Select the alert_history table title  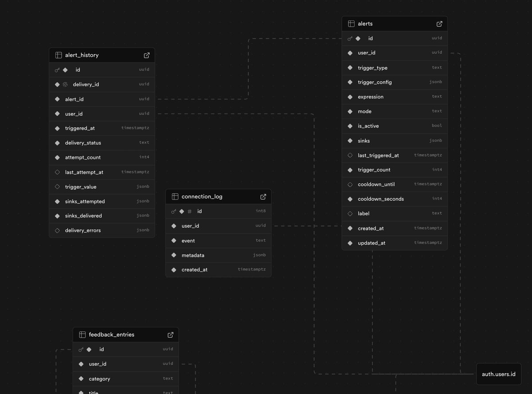(x=82, y=55)
